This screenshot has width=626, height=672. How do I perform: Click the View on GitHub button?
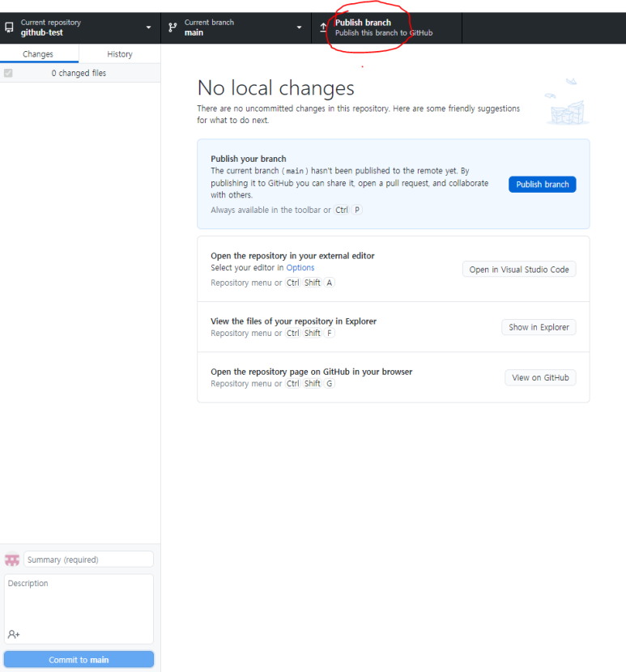coord(540,377)
